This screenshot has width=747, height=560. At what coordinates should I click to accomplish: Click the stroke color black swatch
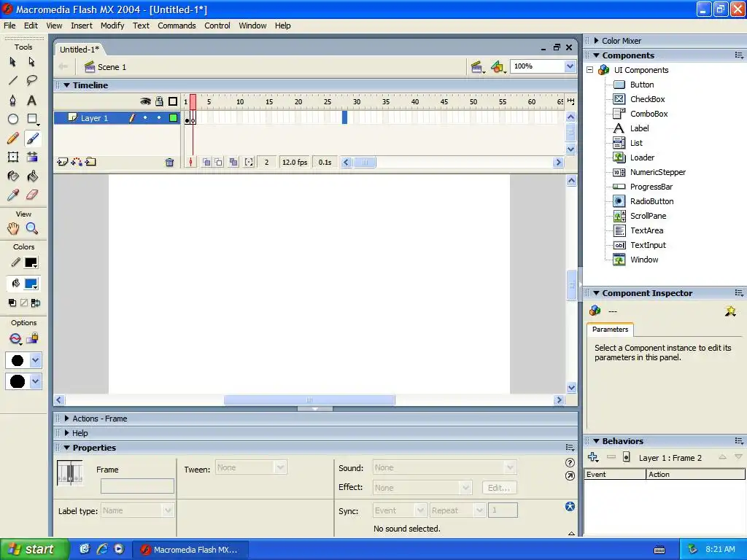(x=31, y=262)
